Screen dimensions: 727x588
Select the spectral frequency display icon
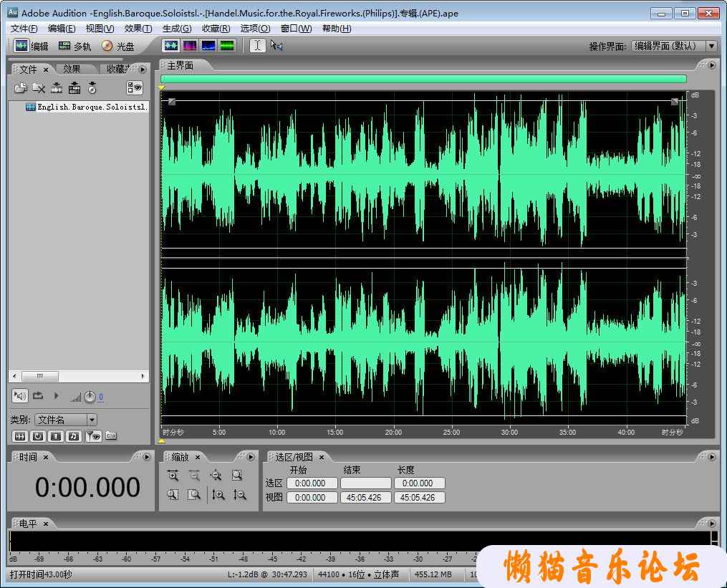point(190,45)
